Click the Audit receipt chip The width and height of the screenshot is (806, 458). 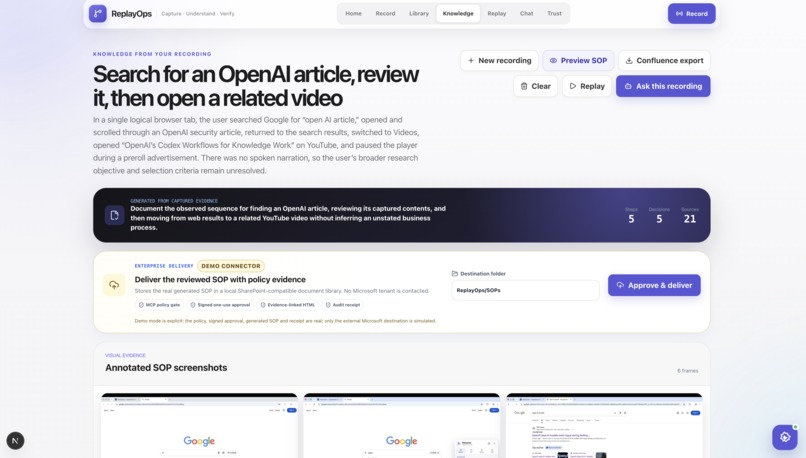tap(343, 305)
